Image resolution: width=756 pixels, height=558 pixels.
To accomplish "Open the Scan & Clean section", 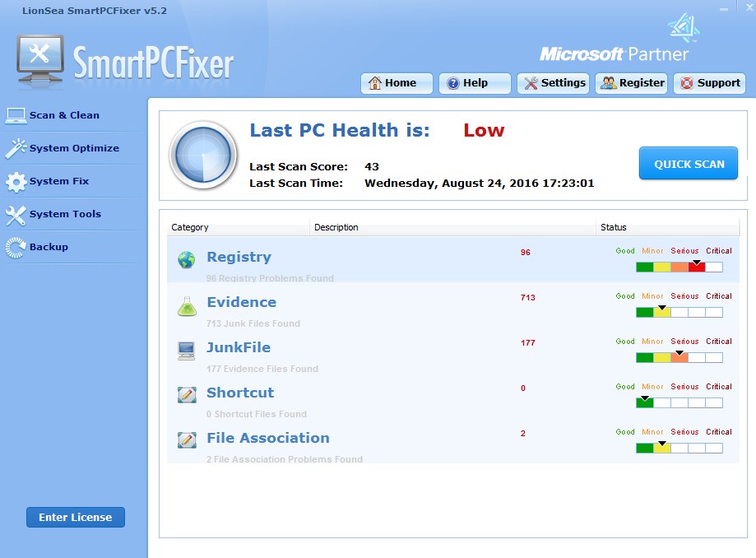I will (64, 115).
